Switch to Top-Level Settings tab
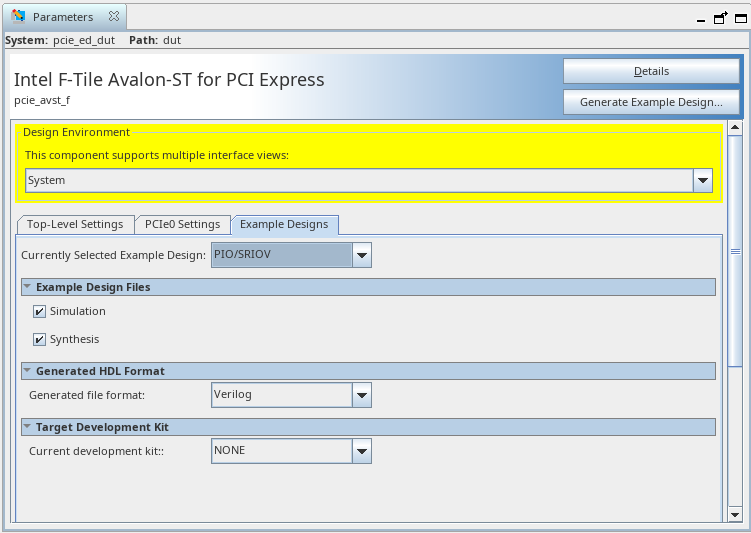 click(x=75, y=224)
